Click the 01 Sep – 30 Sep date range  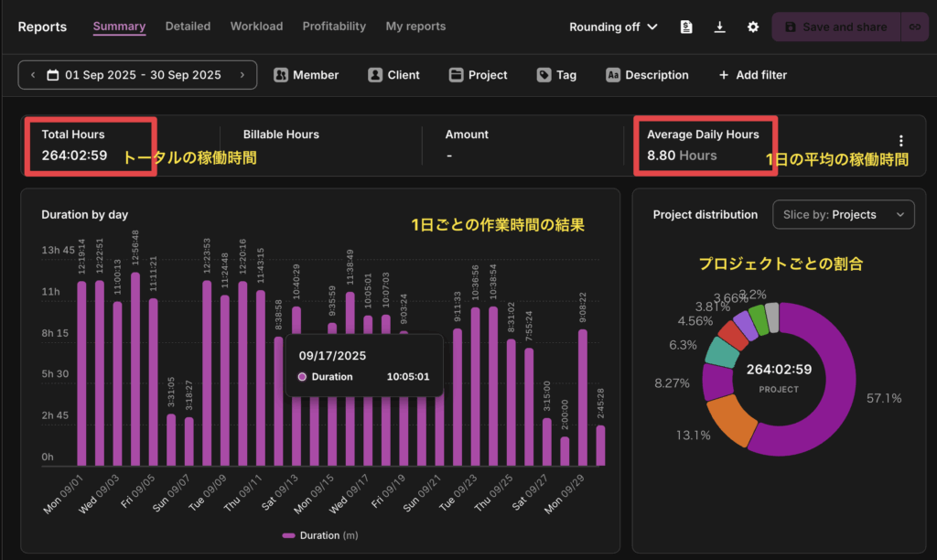137,75
